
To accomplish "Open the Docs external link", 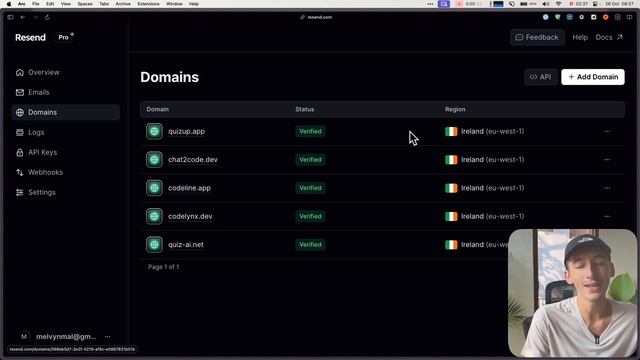I will point(609,37).
